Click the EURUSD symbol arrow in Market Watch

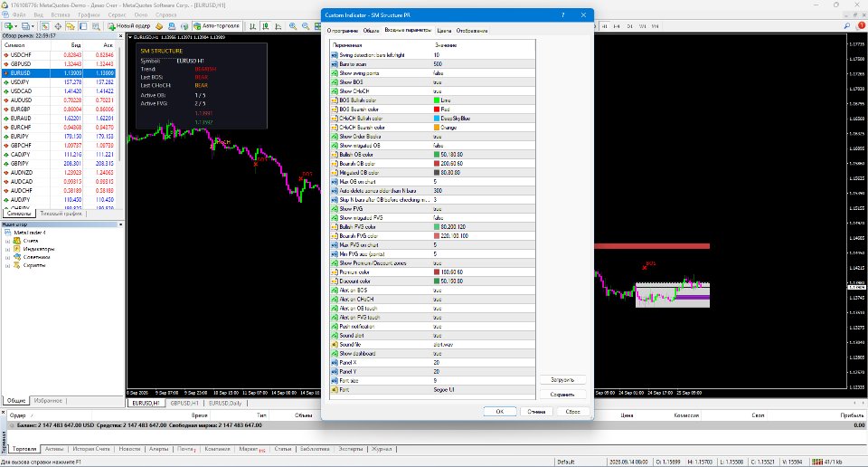pyautogui.click(x=6, y=73)
